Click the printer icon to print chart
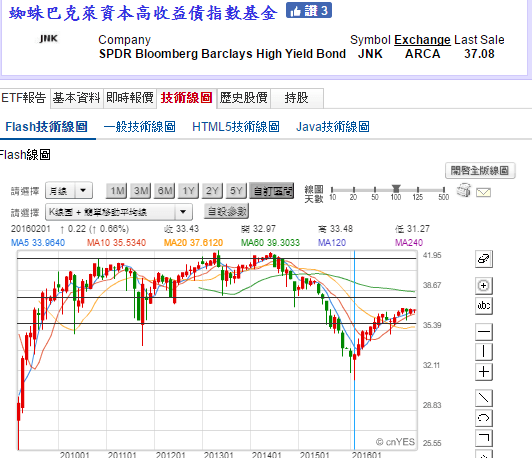532x458 pixels. tap(464, 190)
